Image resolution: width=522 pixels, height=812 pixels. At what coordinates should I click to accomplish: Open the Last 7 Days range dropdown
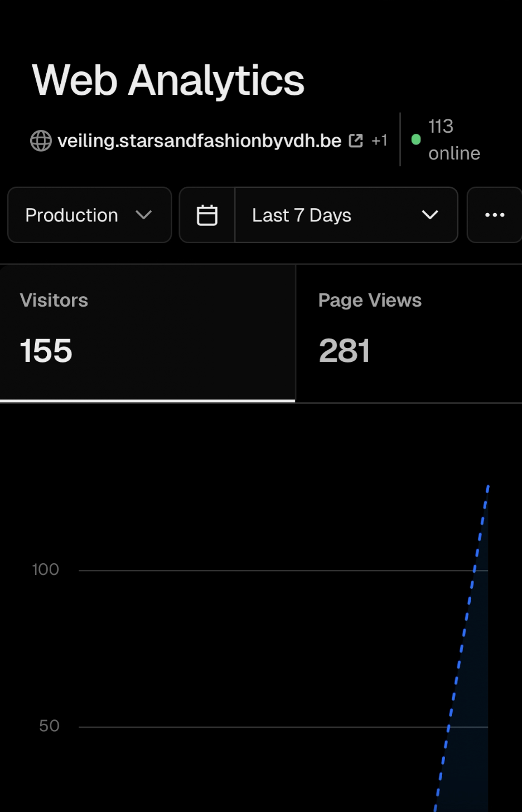pyautogui.click(x=346, y=215)
